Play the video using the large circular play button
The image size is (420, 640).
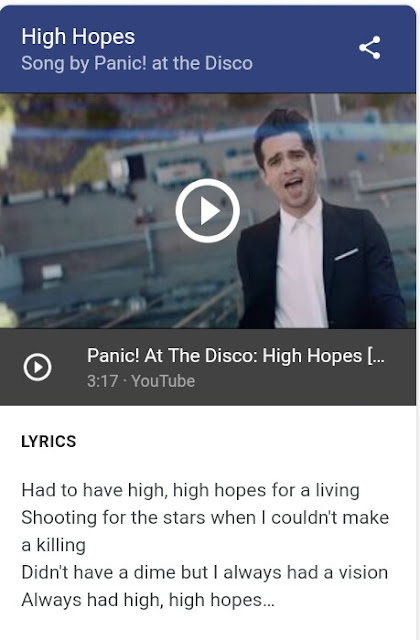point(208,211)
